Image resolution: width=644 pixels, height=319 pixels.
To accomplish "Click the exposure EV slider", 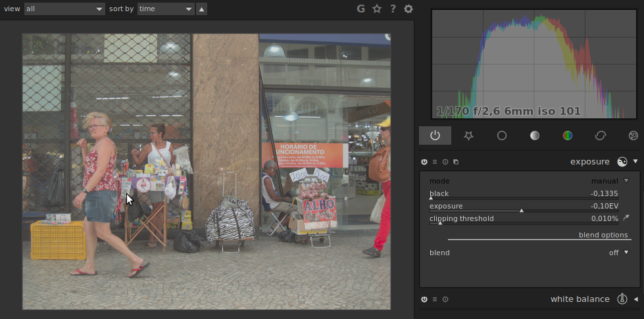I will pos(524,207).
